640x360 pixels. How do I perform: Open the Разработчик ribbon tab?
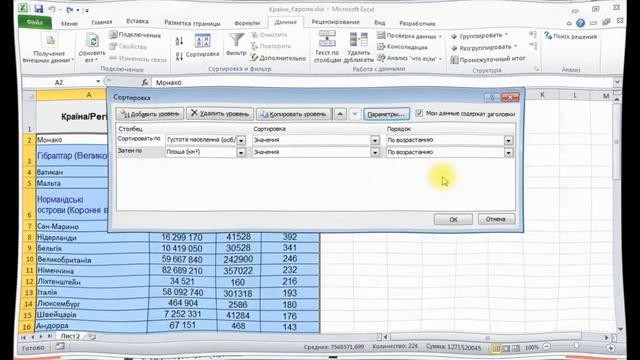[417, 24]
